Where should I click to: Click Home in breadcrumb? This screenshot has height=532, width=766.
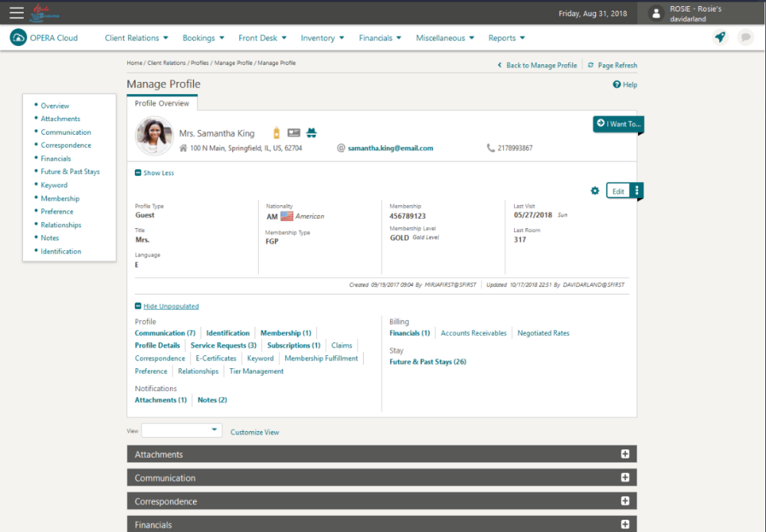(x=134, y=63)
